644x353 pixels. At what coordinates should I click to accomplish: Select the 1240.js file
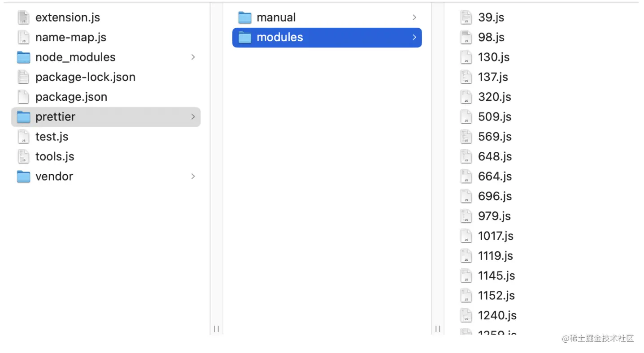497,315
